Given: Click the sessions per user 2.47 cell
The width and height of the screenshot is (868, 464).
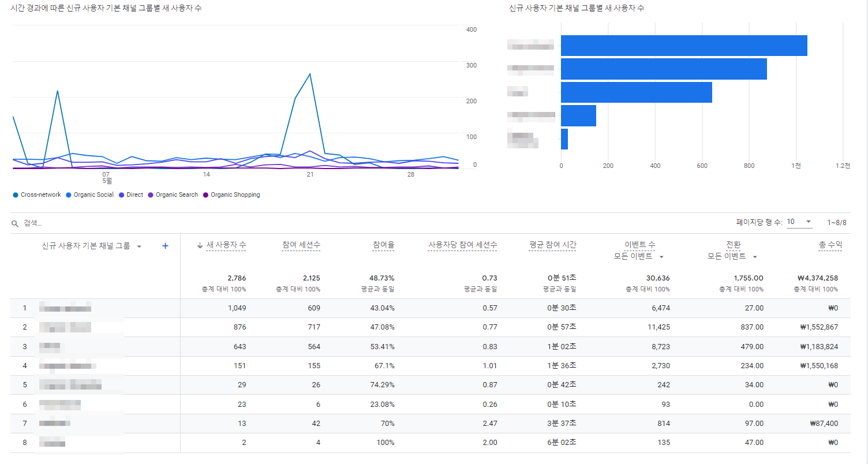Looking at the screenshot, I should (x=490, y=424).
